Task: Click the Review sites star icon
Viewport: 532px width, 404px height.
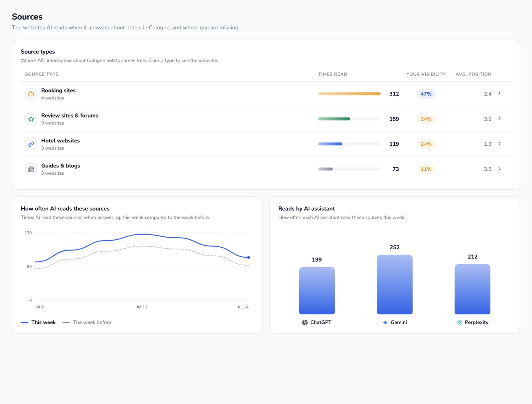Action: tap(31, 119)
